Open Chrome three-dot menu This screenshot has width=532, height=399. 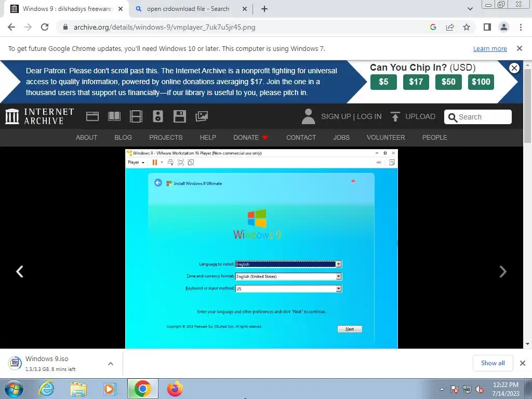tap(521, 27)
